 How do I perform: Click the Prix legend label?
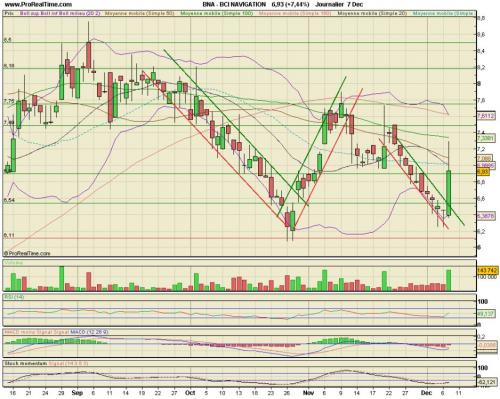(9, 14)
